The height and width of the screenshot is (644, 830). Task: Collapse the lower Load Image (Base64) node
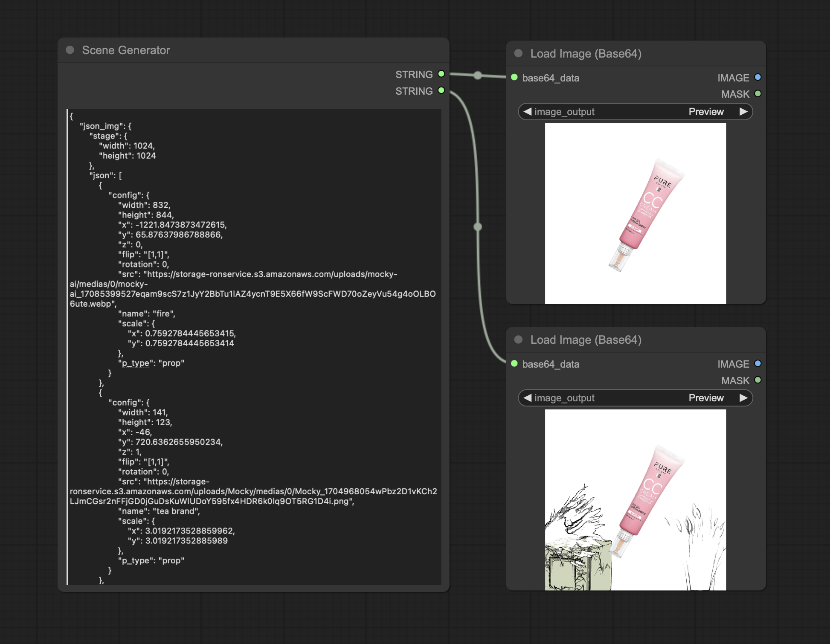518,339
